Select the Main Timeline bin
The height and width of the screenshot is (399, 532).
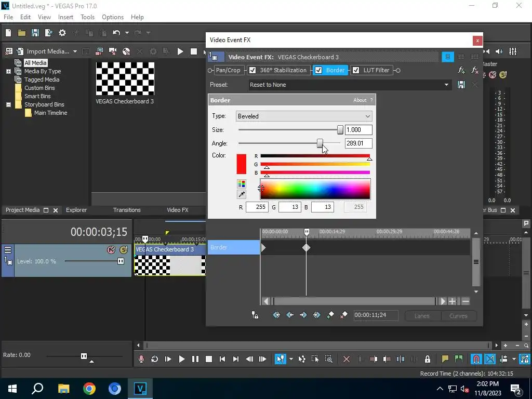coord(50,113)
